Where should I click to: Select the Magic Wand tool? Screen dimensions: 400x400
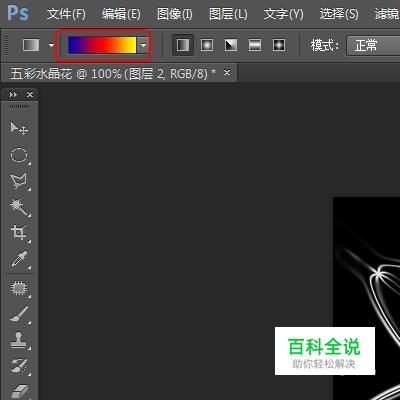(x=19, y=207)
